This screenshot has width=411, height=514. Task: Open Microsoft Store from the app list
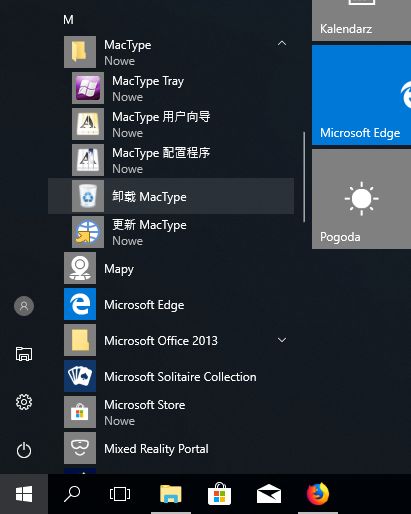[x=171, y=412]
